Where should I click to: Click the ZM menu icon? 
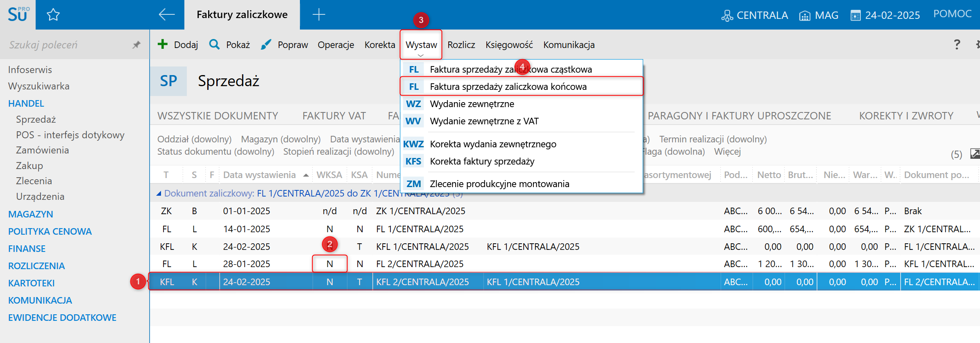coord(413,184)
